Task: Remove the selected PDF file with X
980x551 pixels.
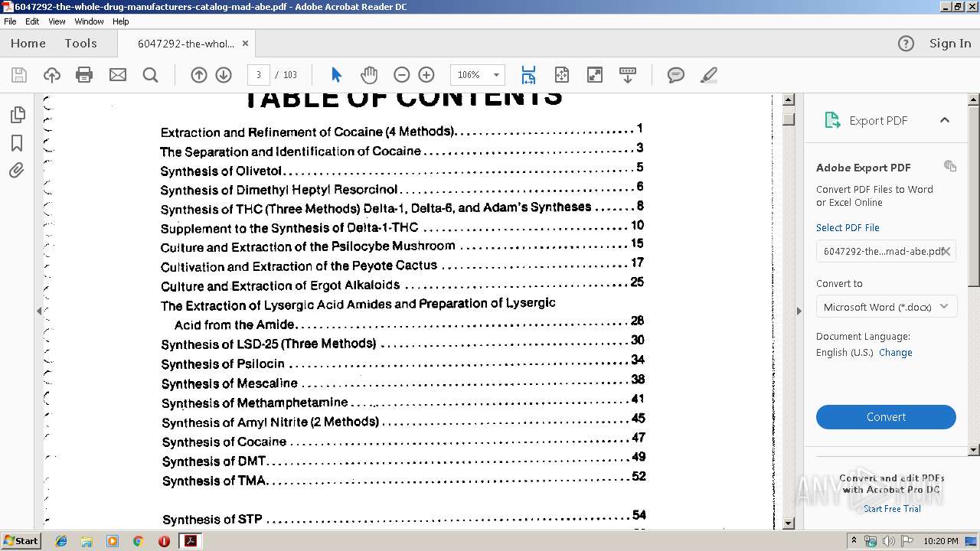Action: tap(946, 251)
